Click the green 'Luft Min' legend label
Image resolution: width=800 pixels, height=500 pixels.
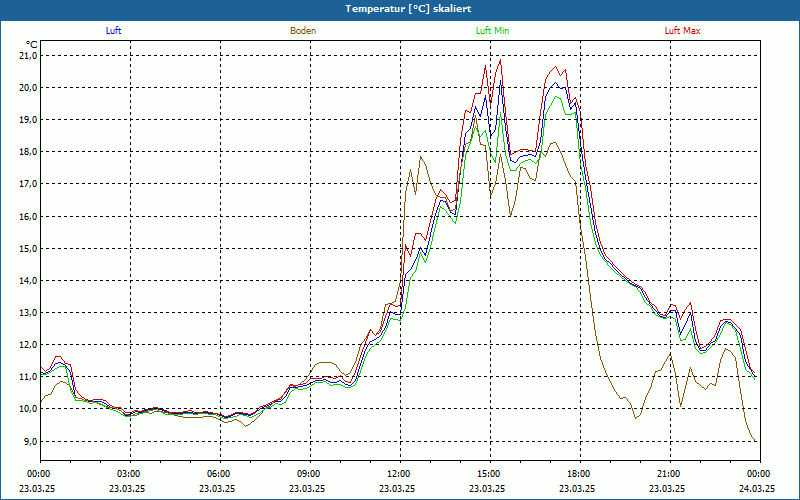(x=492, y=31)
